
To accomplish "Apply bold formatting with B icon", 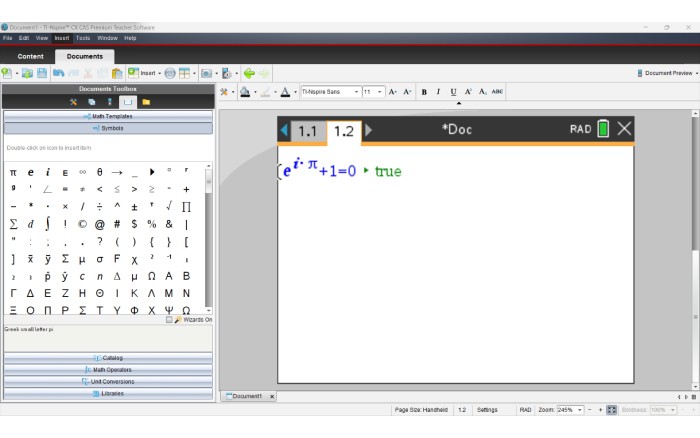I will coord(424,92).
